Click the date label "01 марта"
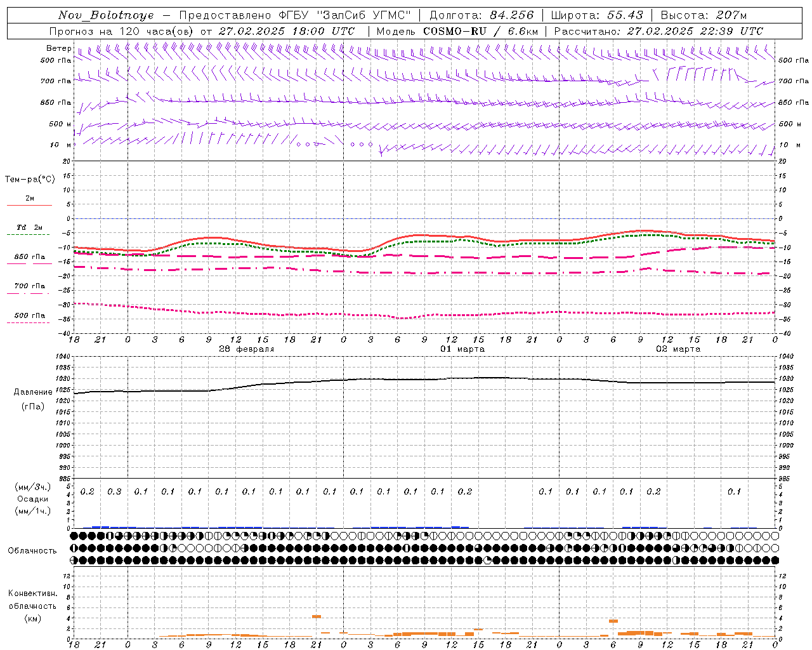Viewport: 812px width, 650px height. (462, 349)
